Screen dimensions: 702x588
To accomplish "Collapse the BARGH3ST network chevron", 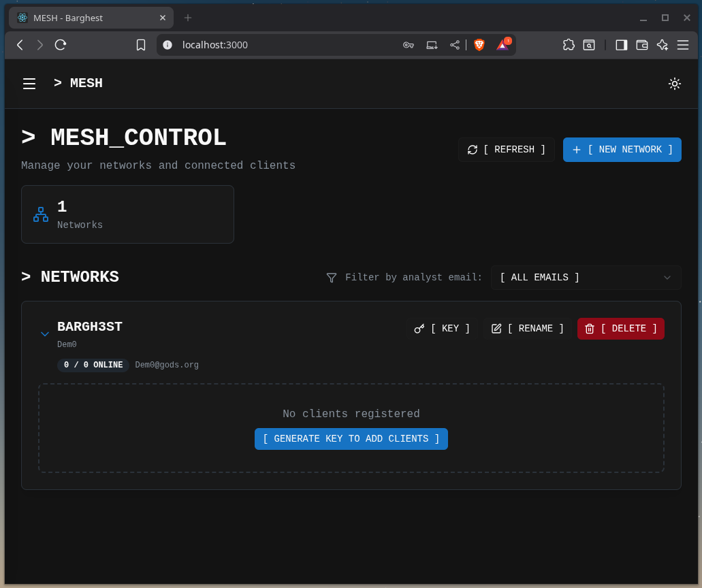I will (45, 334).
